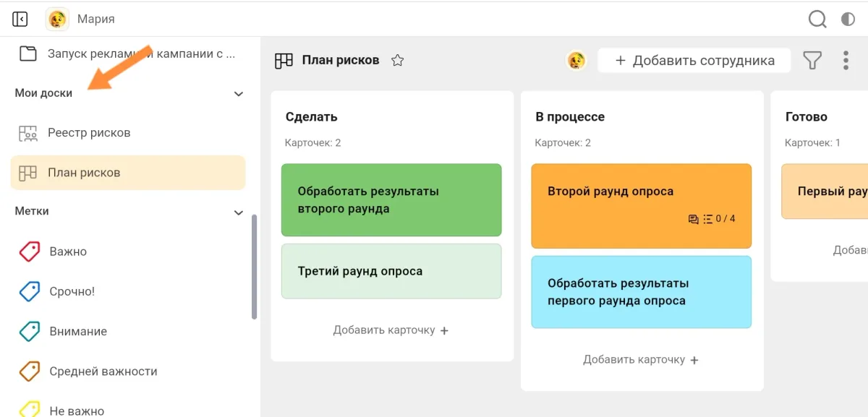Image resolution: width=868 pixels, height=417 pixels.
Task: Click the Мария profile avatar
Action: 57,19
